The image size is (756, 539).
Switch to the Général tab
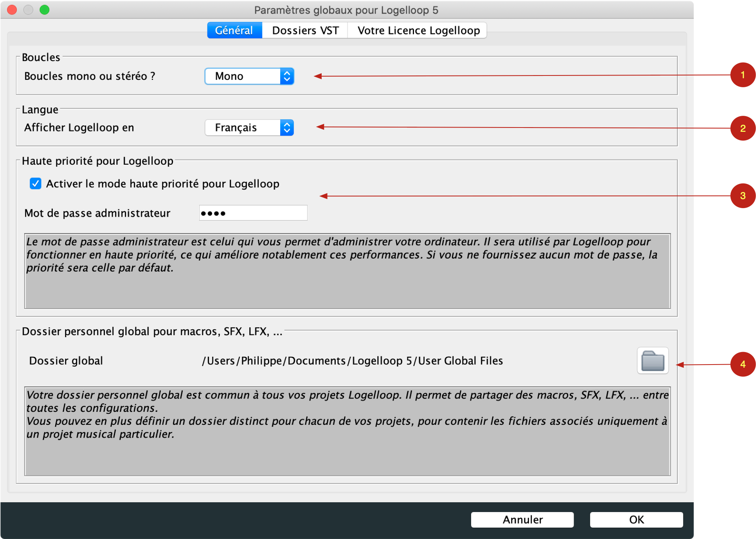click(234, 31)
